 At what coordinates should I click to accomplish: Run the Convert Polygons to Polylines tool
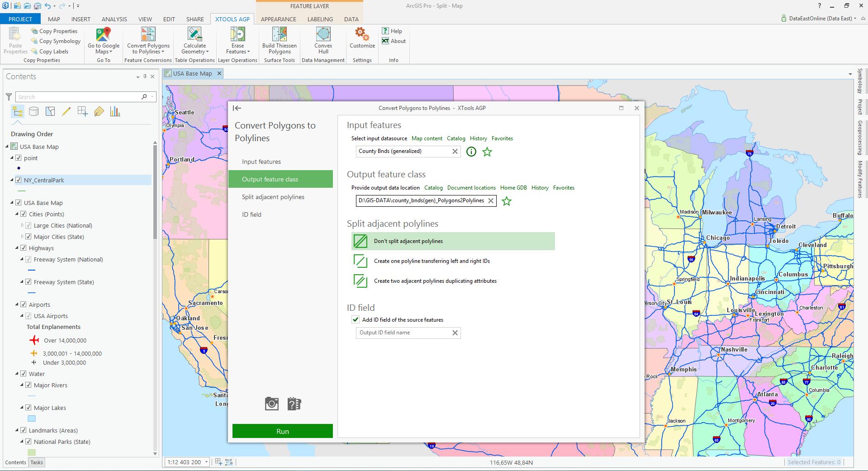click(x=283, y=431)
